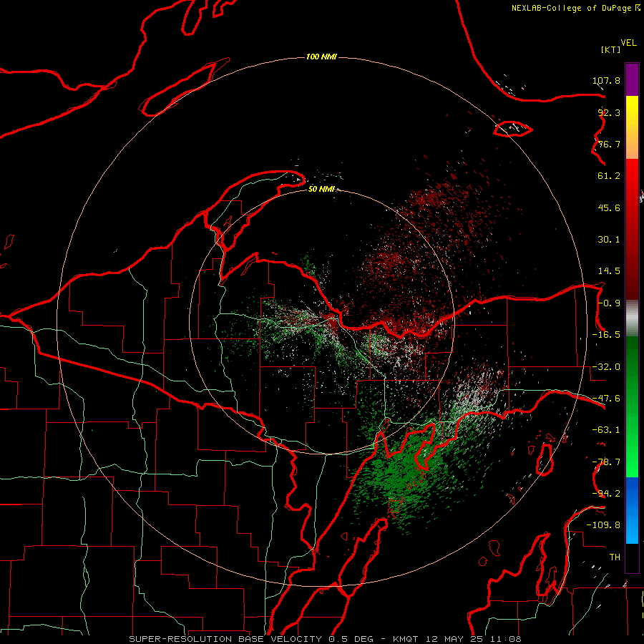
Task: Click the bright red color bar segment
Action: (632, 175)
